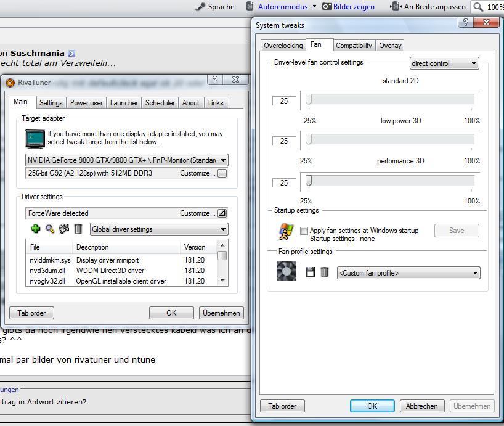
Task: Select the nvoglv32.dll row
Action: [x=121, y=281]
